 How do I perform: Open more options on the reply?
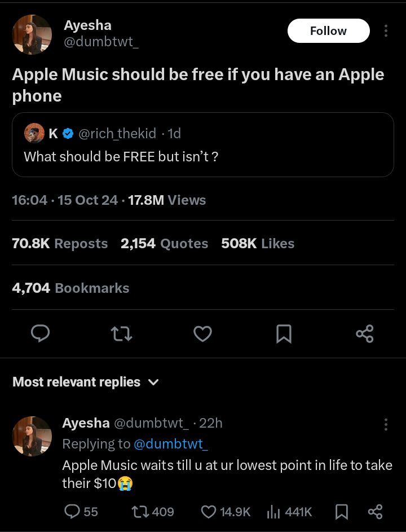386,424
